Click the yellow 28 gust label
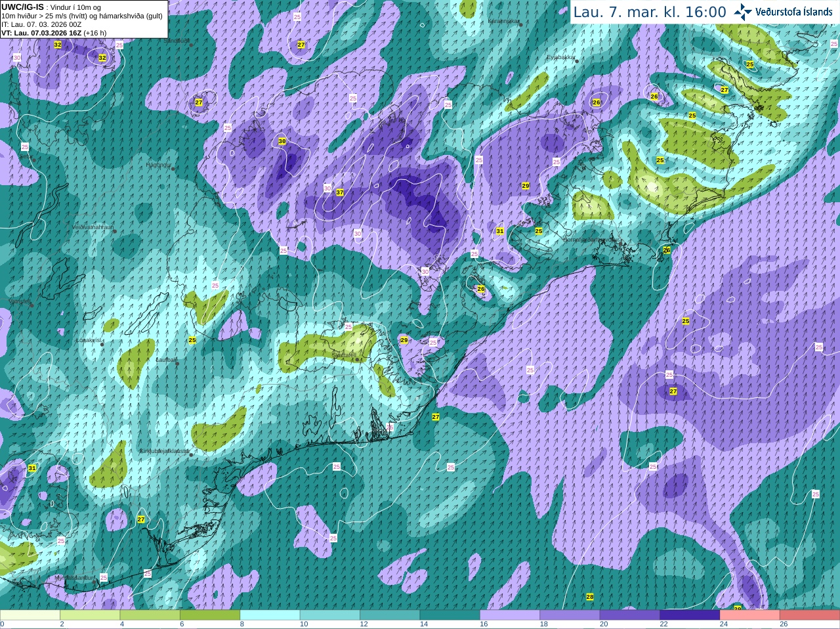Image resolution: width=840 pixels, height=629 pixels. [590, 597]
